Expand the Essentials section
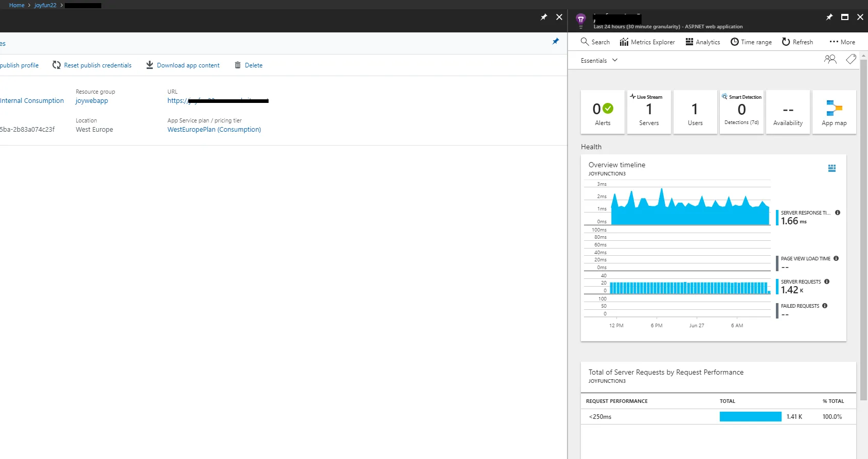The image size is (868, 459). (599, 61)
